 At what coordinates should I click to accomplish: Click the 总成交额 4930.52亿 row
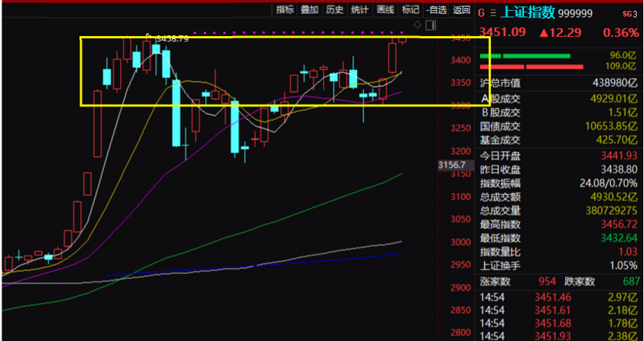tap(559, 197)
